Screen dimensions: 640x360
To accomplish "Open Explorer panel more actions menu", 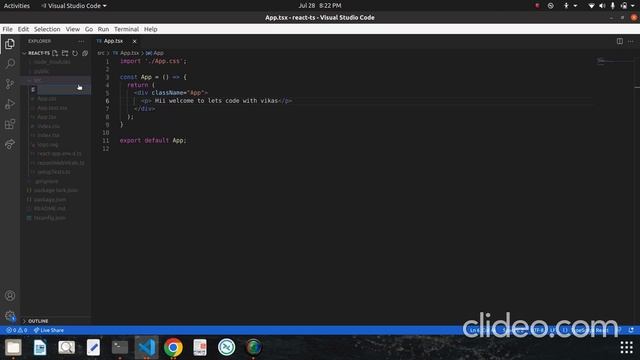I will 81,41.
